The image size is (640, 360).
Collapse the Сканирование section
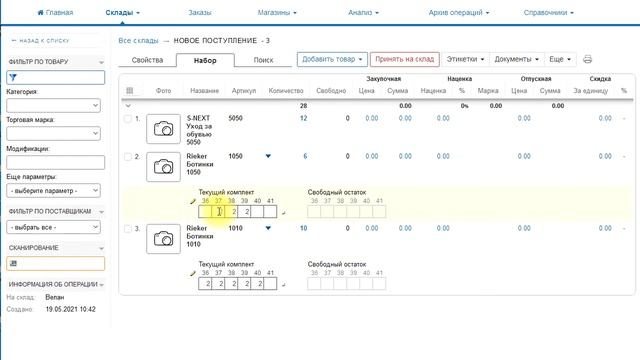pyautogui.click(x=101, y=248)
